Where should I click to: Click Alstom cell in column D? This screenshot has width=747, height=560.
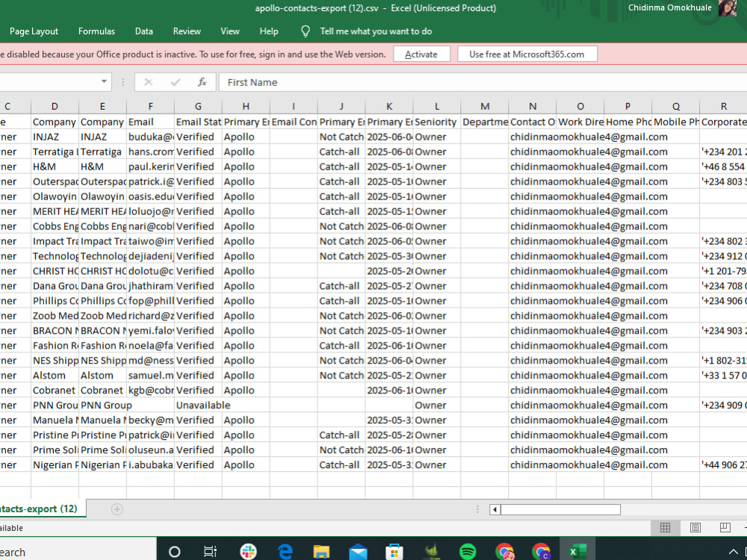(x=55, y=376)
